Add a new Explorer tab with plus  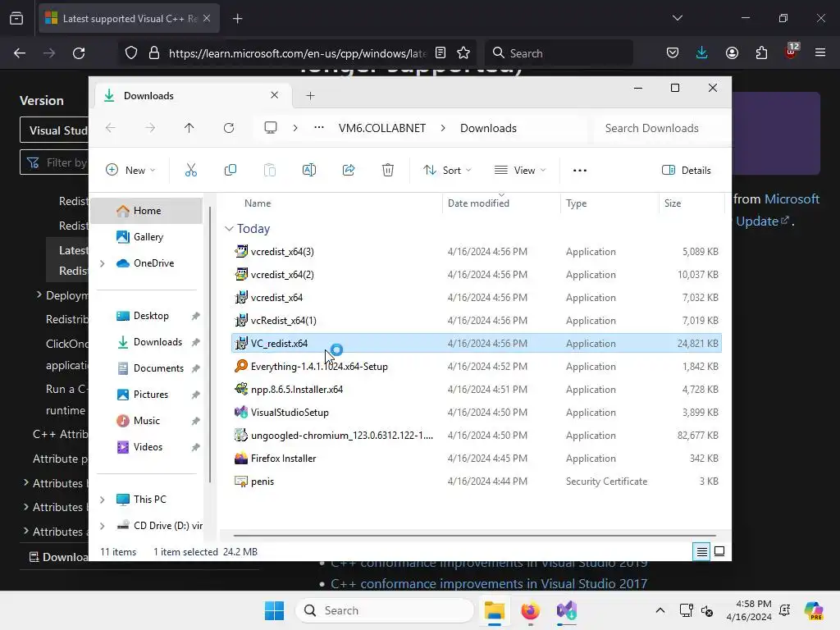pyautogui.click(x=310, y=96)
